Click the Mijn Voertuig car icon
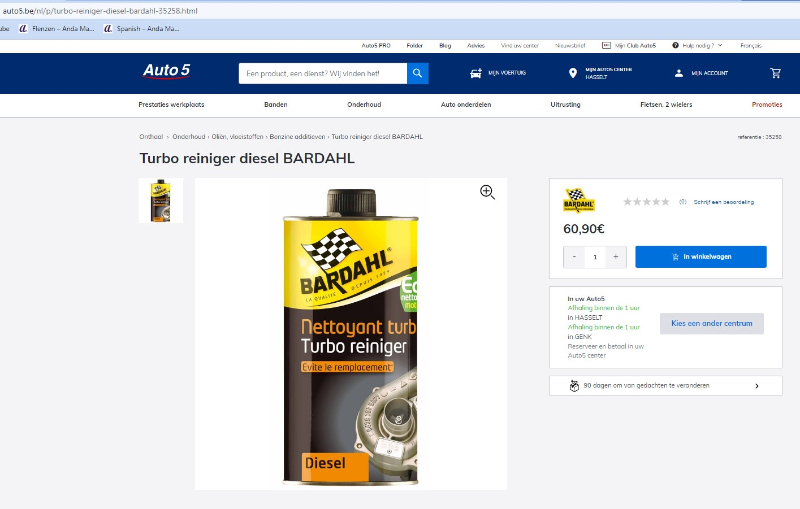800x509 pixels. pos(476,73)
